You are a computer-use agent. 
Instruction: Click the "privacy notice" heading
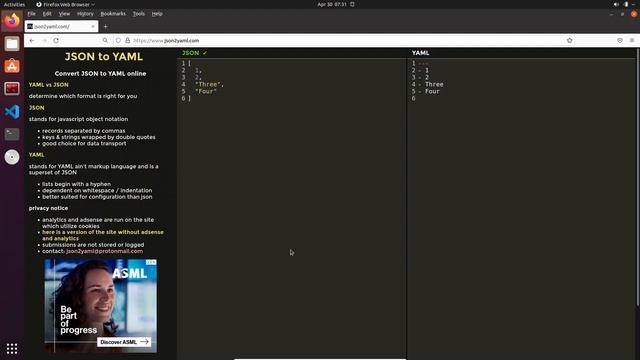[x=48, y=208]
